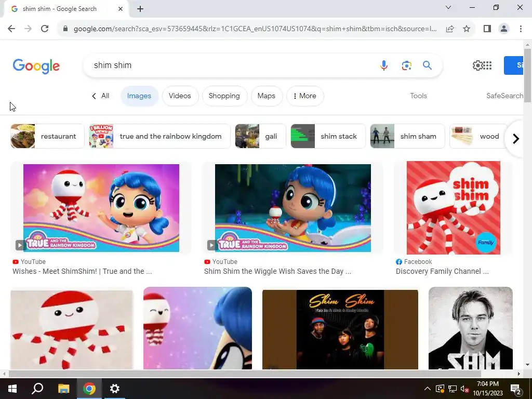Screen dimensions: 532x399
Task: Open image of the winking ShimShim close-up
Action: [197, 328]
